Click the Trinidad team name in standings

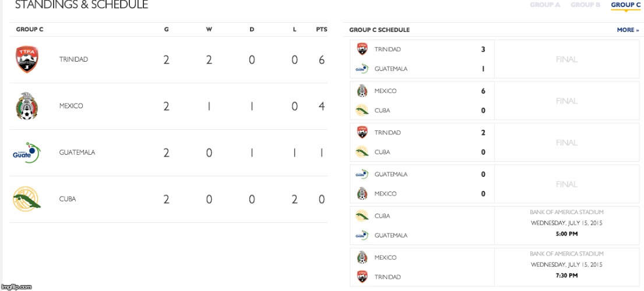point(73,59)
